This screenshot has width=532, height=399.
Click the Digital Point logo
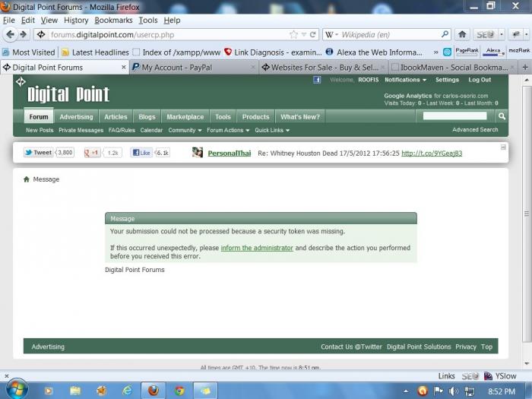coord(68,94)
